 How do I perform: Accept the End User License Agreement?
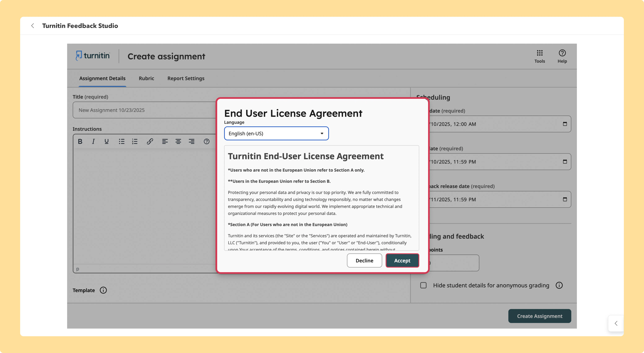(x=402, y=261)
